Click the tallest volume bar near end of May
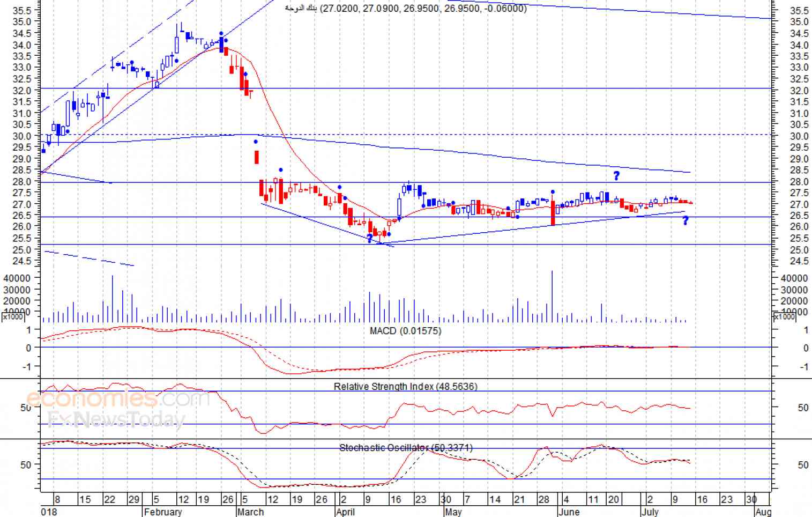 (x=552, y=296)
